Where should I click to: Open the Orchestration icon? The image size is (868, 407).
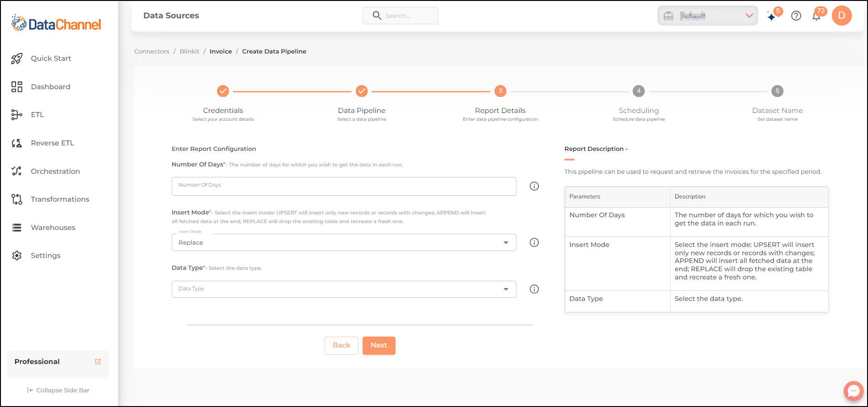pos(17,171)
